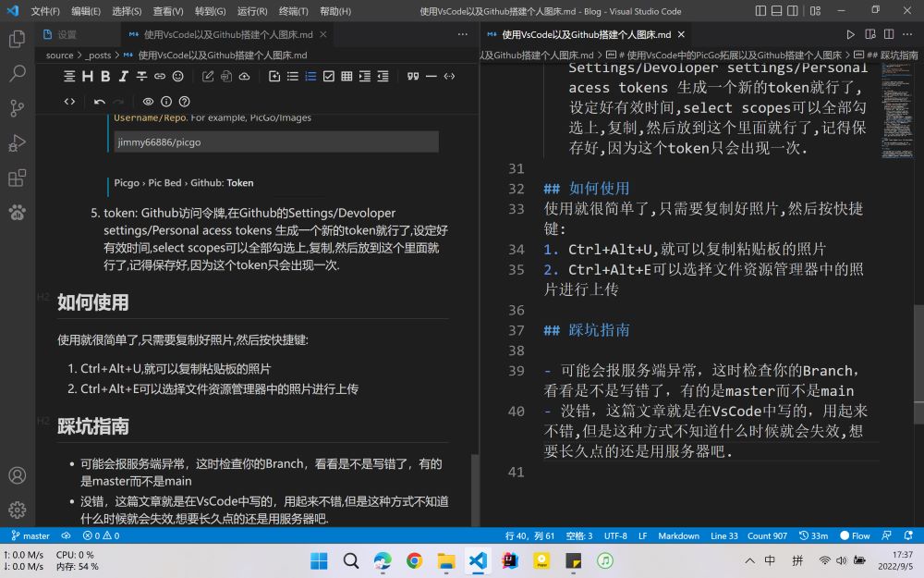The height and width of the screenshot is (578, 924).
Task: Toggle the bottom panel layout button
Action: coord(779,11)
